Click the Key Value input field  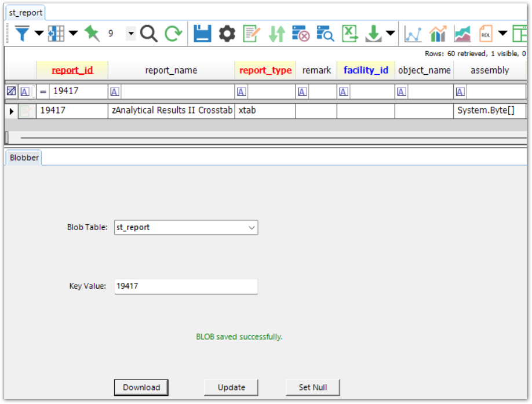(185, 286)
